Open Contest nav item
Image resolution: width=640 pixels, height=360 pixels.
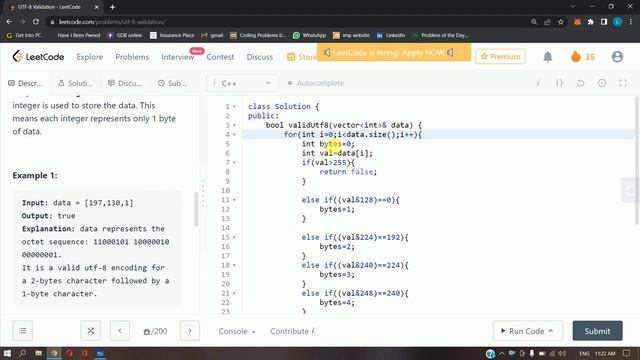coord(220,57)
